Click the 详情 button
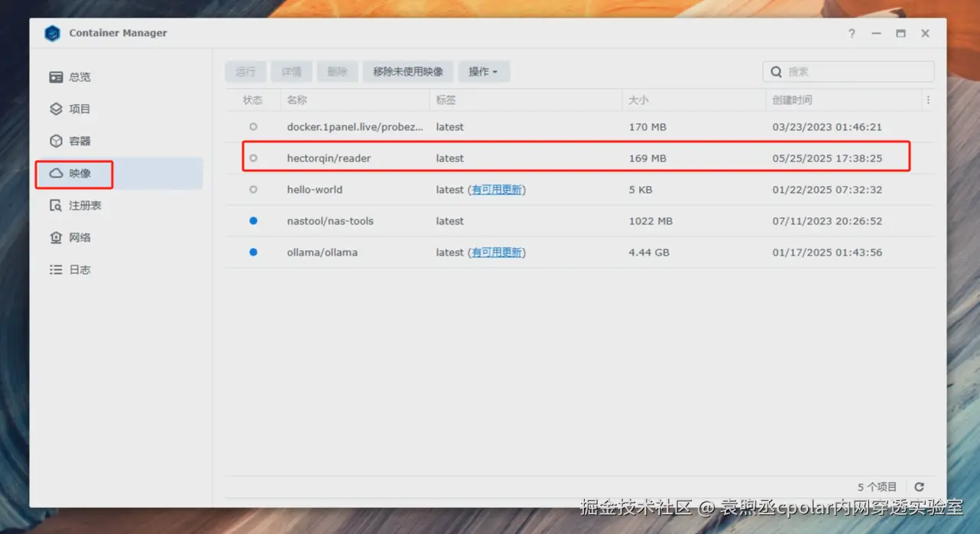This screenshot has width=980, height=534. (291, 72)
